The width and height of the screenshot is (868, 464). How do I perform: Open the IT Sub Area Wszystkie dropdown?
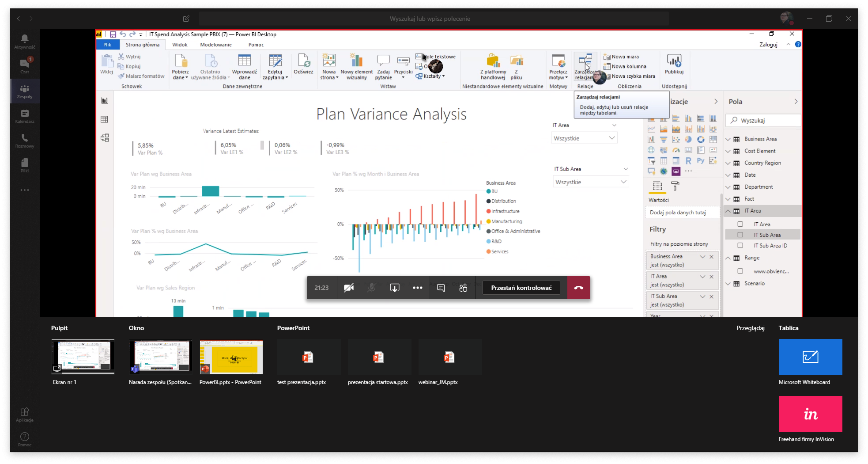[591, 182]
